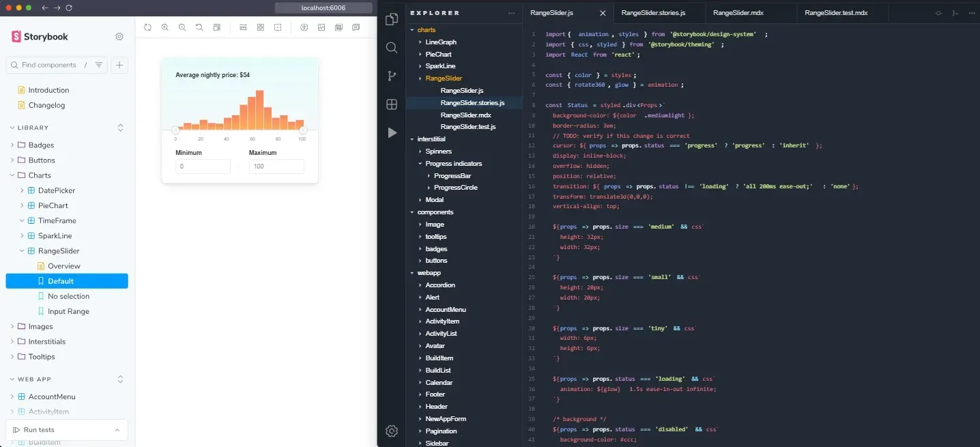Open the Run and Debug play icon
The width and height of the screenshot is (980, 447).
coord(392,132)
